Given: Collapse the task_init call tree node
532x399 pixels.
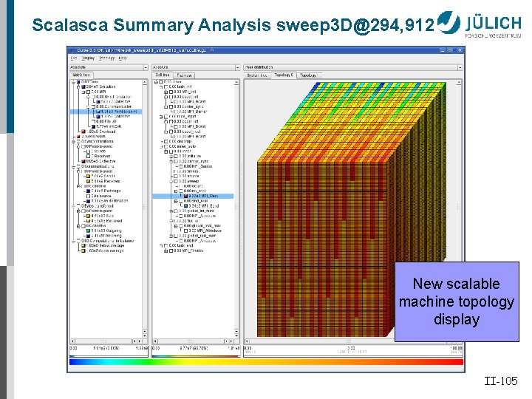Looking at the screenshot, I should click(x=161, y=87).
